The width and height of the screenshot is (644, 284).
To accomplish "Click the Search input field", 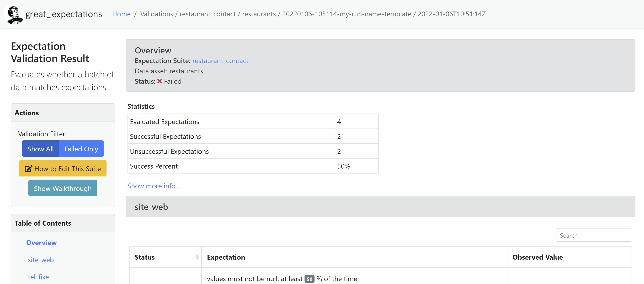I will [594, 235].
